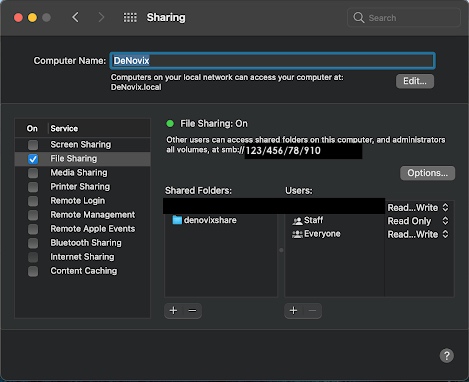This screenshot has height=382, width=469.
Task: Select the Everyone user entry
Action: tap(322, 234)
